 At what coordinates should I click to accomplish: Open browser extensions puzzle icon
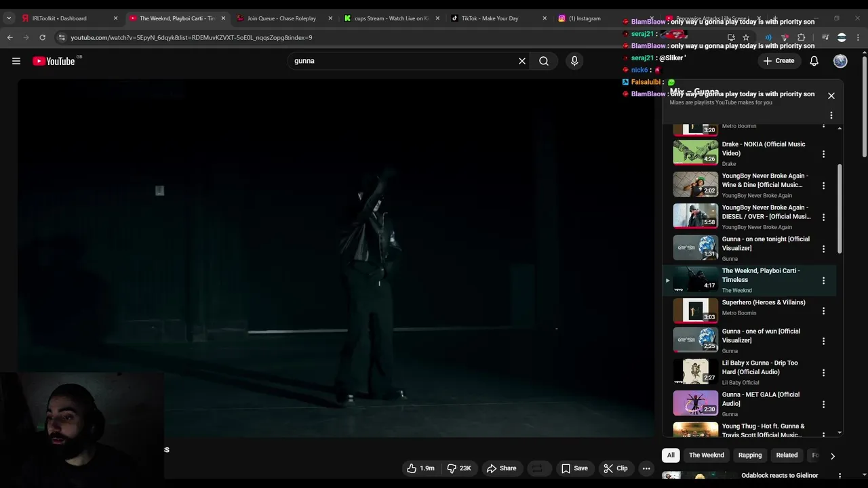(802, 37)
